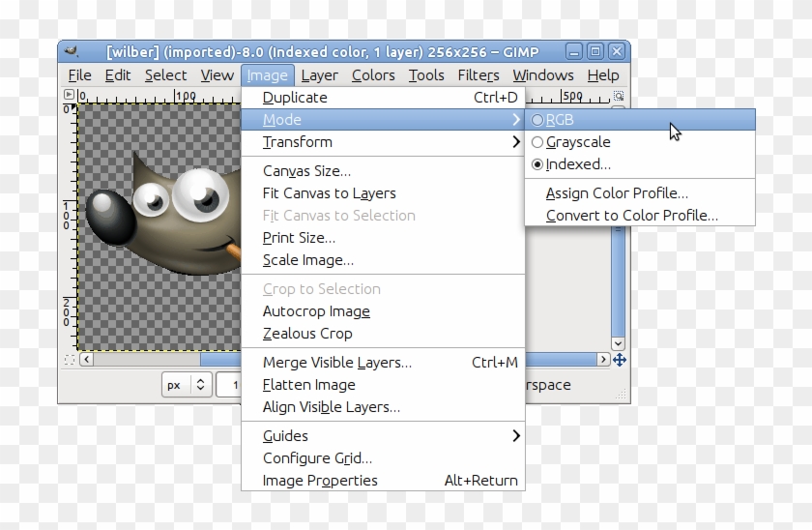The width and height of the screenshot is (812, 530).
Task: Open the Windows menu
Action: tap(543, 75)
